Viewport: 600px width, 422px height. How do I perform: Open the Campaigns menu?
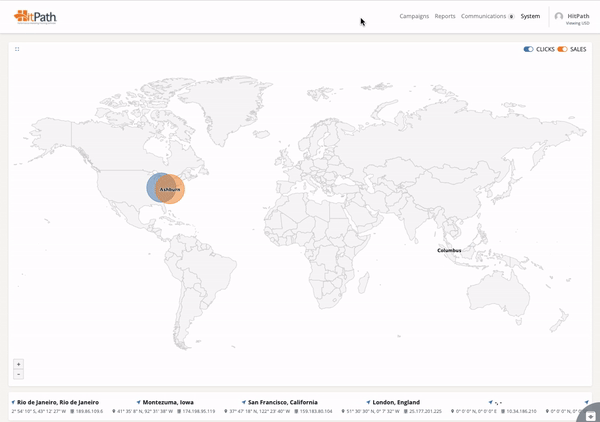[414, 16]
